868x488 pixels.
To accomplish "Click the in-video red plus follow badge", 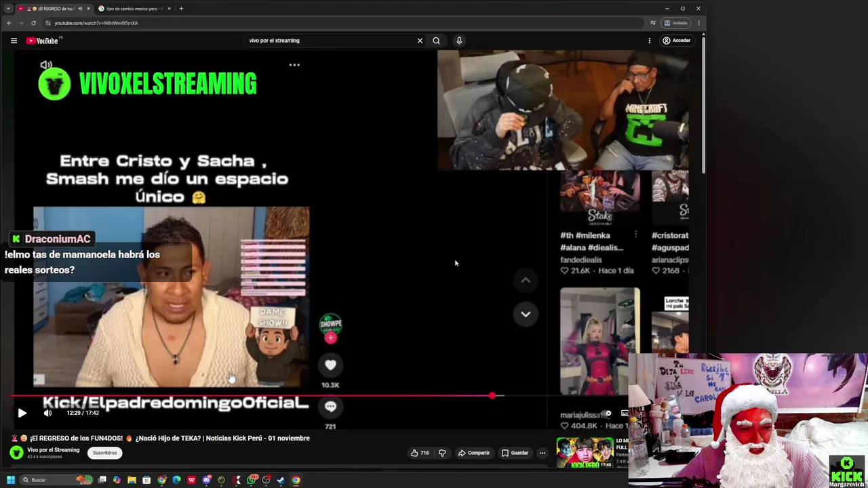I will pos(330,338).
